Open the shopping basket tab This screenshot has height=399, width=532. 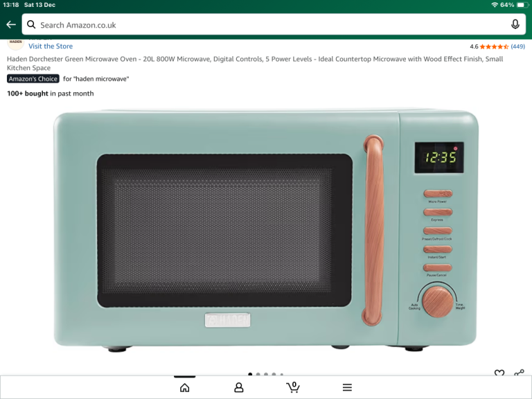pos(293,387)
